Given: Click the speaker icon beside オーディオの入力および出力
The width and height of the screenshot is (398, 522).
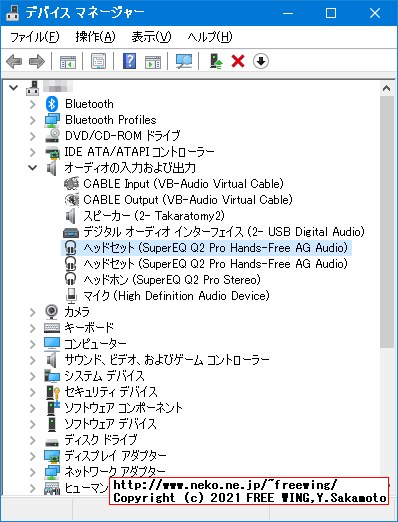Looking at the screenshot, I should (x=51, y=168).
